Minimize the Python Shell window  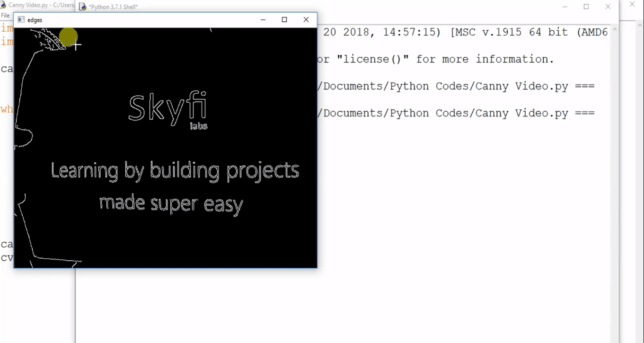pyautogui.click(x=565, y=7)
